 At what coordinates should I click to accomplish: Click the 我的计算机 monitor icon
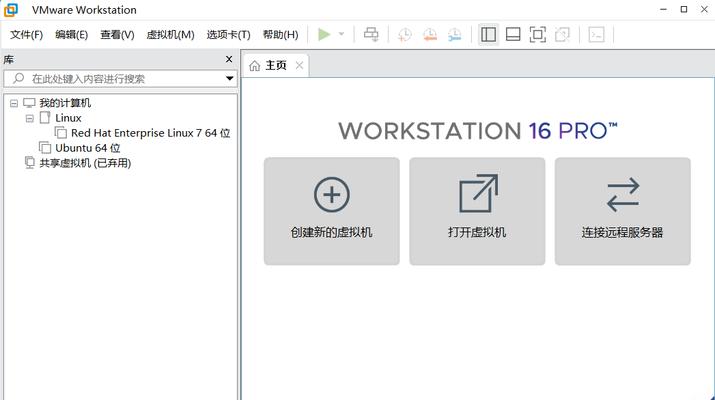tap(29, 103)
